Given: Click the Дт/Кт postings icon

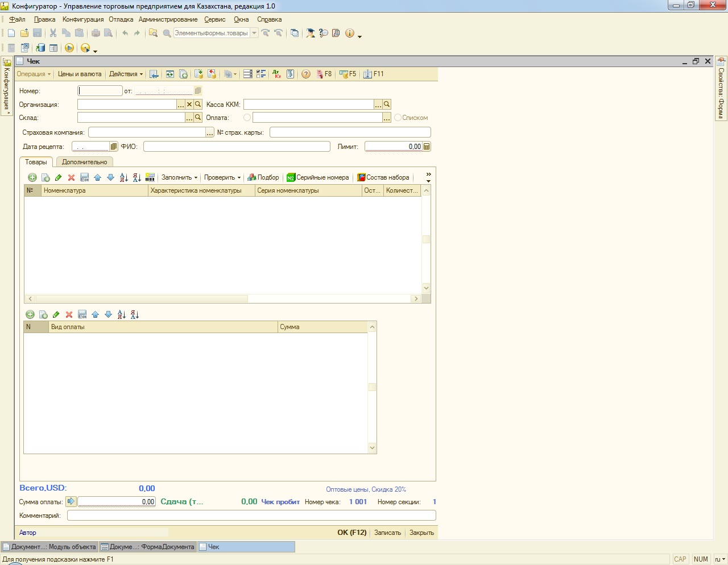Looking at the screenshot, I should pos(277,74).
